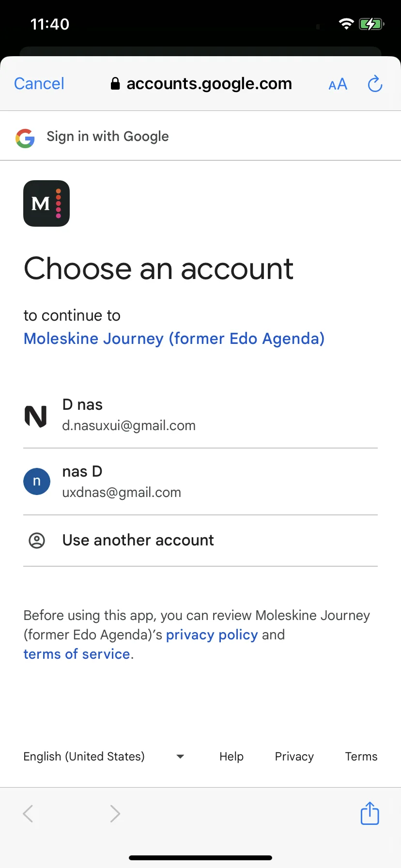Choose the d.nasuxui@gmail.com account
This screenshot has height=868, width=401.
click(x=200, y=415)
